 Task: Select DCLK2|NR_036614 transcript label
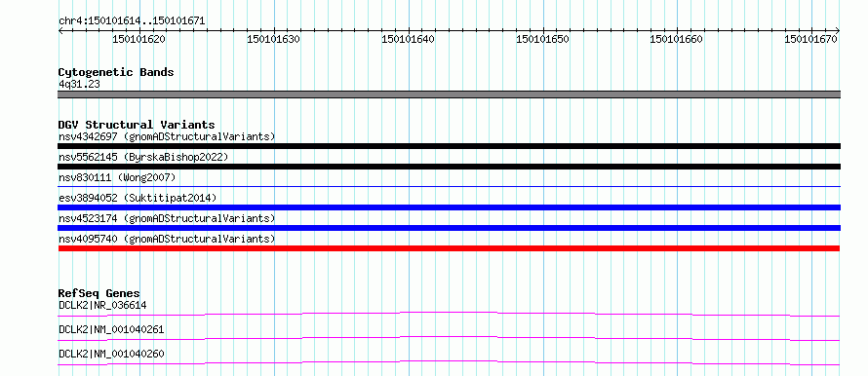(x=102, y=305)
